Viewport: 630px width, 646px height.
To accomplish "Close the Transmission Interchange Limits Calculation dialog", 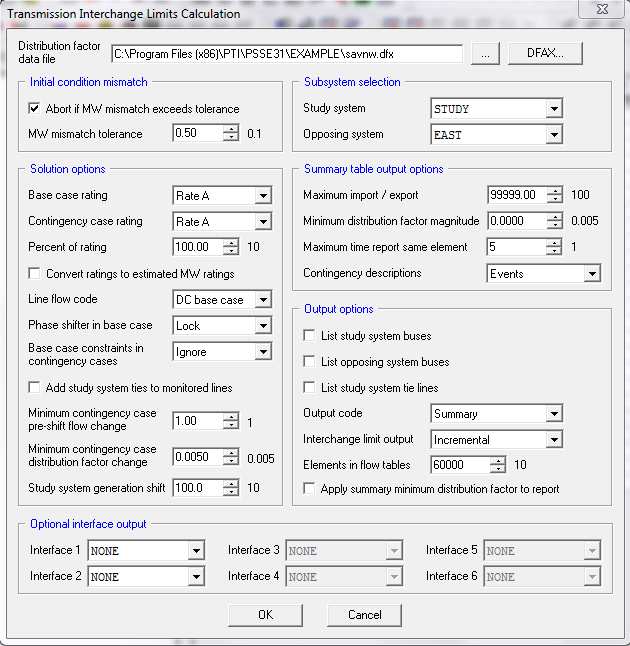I will tap(602, 9).
